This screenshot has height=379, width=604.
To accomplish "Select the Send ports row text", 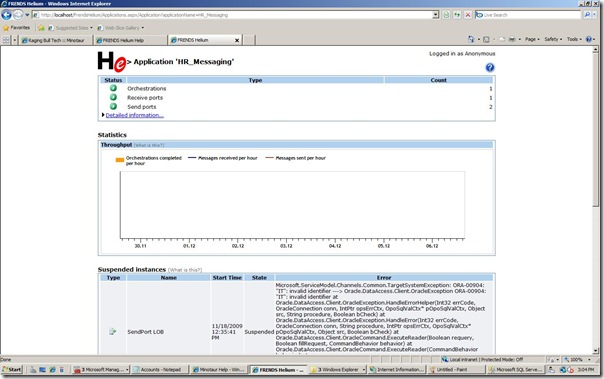I will coord(142,107).
